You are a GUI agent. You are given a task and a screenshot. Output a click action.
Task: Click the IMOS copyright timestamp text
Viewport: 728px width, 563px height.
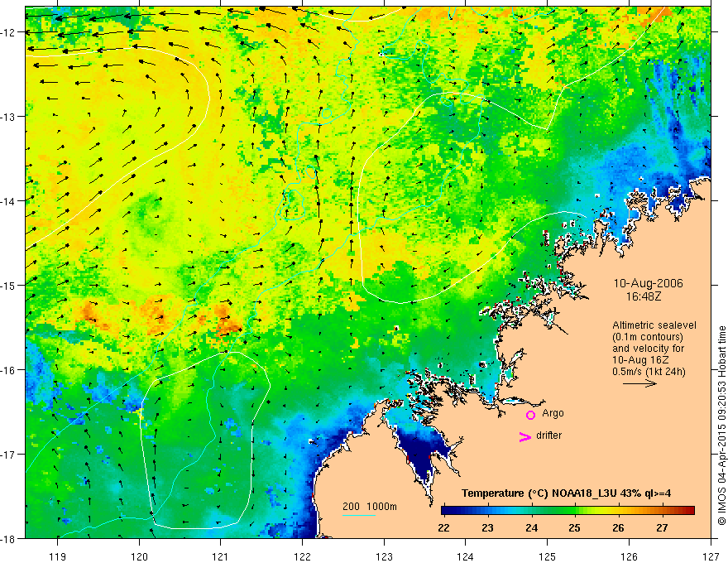pyautogui.click(x=722, y=426)
